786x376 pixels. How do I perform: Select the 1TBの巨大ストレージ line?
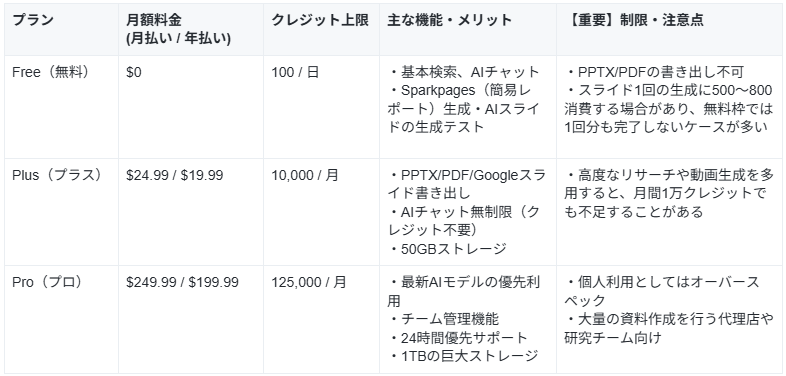pyautogui.click(x=464, y=356)
